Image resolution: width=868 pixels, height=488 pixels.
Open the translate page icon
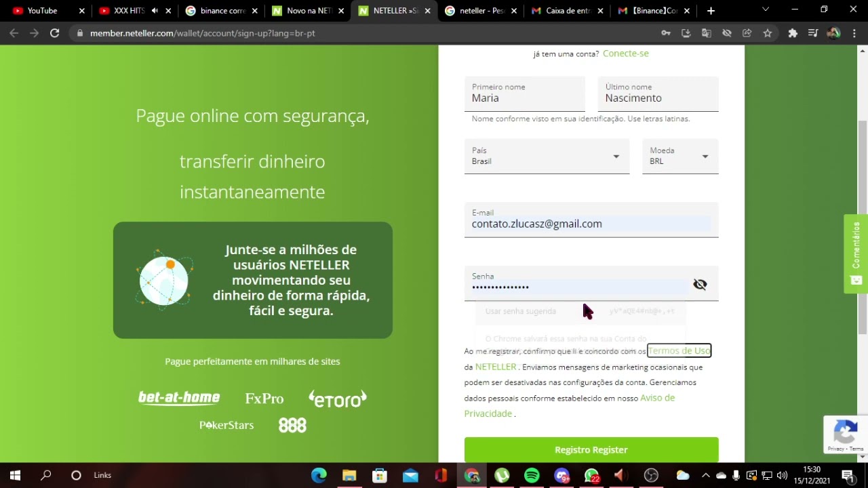coord(707,33)
